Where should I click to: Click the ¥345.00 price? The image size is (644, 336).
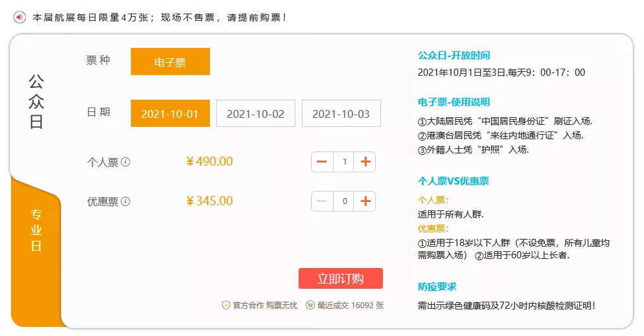tap(209, 201)
